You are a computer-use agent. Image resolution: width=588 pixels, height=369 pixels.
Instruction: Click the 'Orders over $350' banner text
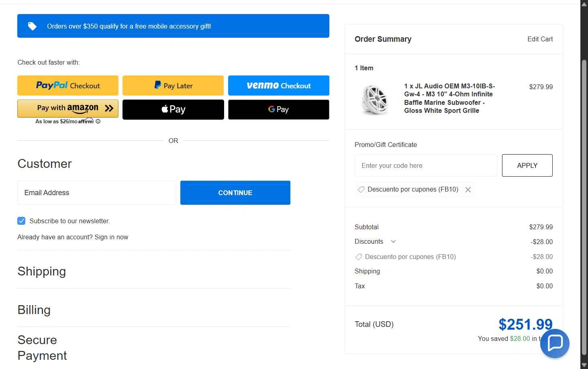[x=129, y=26]
